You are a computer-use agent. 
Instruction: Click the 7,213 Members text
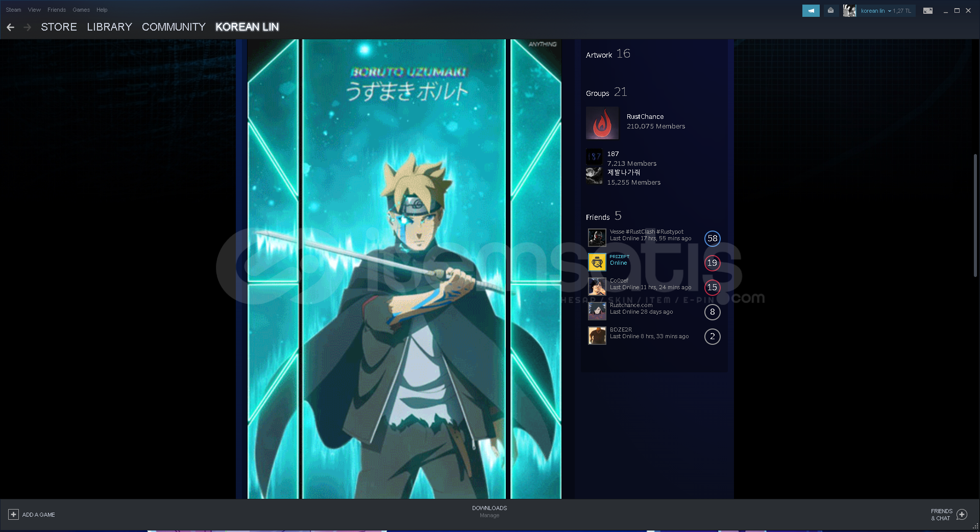tap(632, 164)
